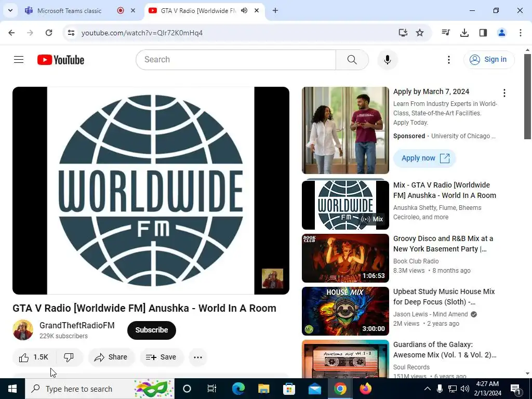Image resolution: width=532 pixels, height=399 pixels.
Task: Open Worldwide FM Mix playlist thumbnail
Action: coord(345,205)
